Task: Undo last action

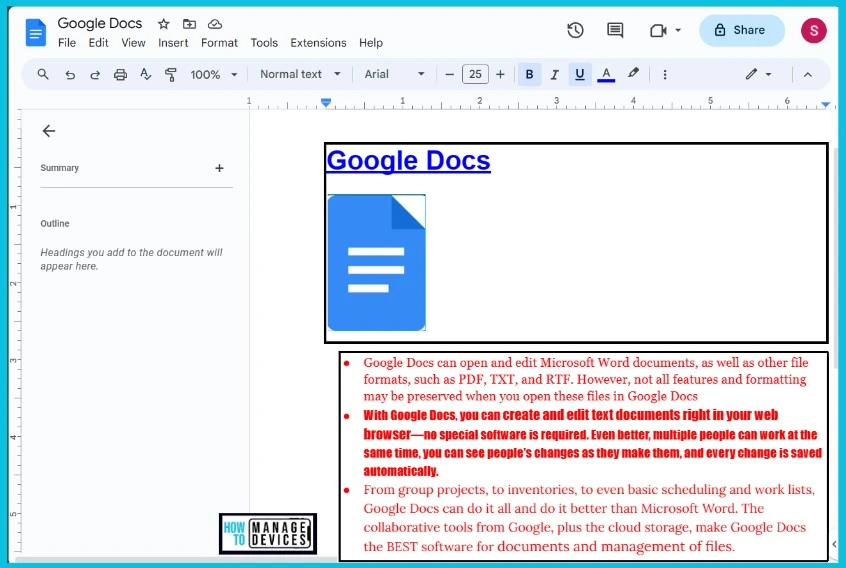Action: [70, 74]
